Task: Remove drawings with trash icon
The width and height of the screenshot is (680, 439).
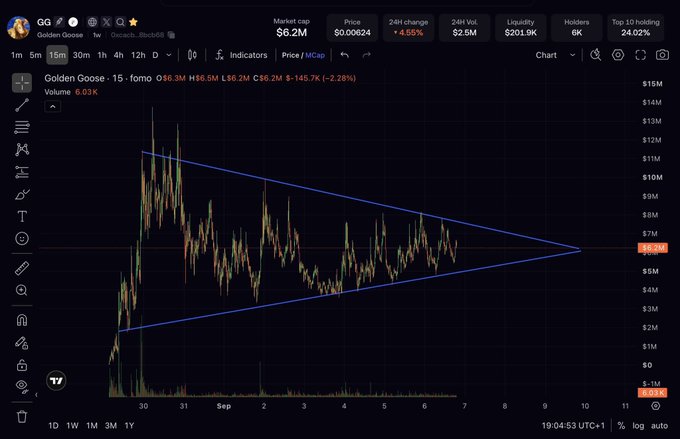Action: 22,417
